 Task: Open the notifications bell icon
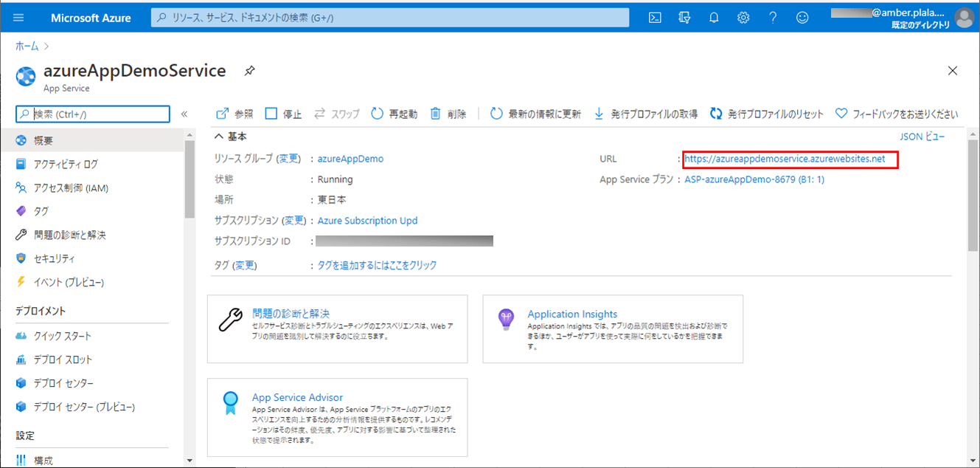[x=714, y=18]
